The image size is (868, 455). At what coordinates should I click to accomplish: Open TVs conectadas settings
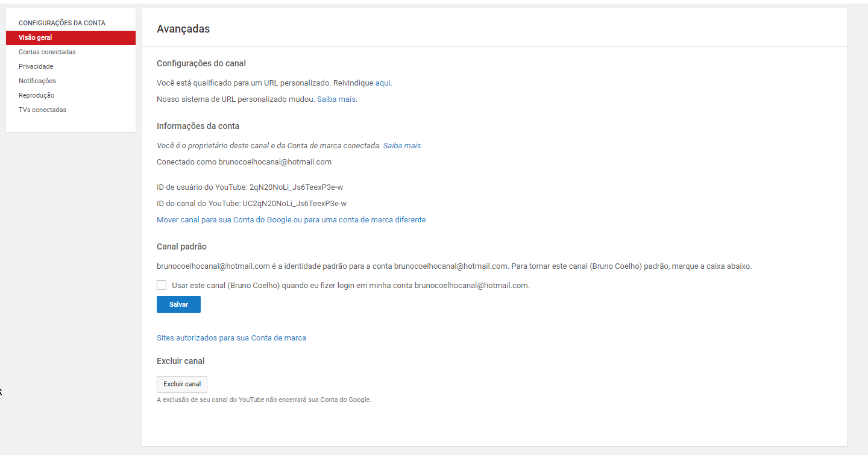tap(42, 110)
